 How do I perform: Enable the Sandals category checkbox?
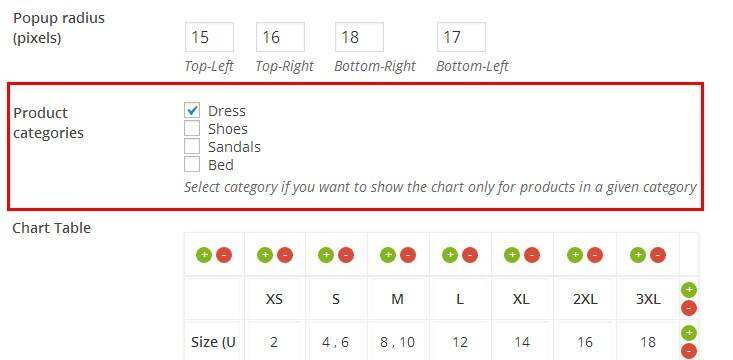(192, 146)
